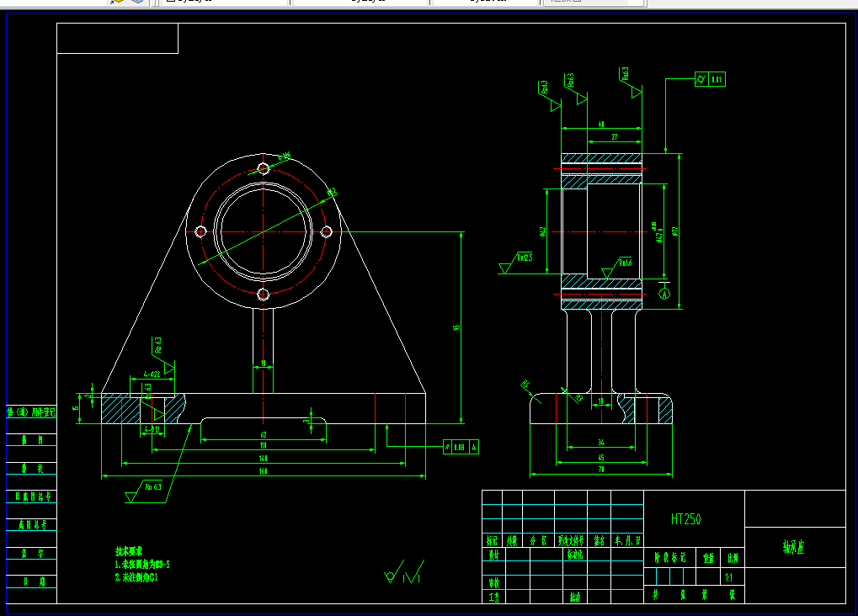The width and height of the screenshot is (858, 616).
Task: Select the Ra12.5 roughness symbol
Action: point(516,263)
